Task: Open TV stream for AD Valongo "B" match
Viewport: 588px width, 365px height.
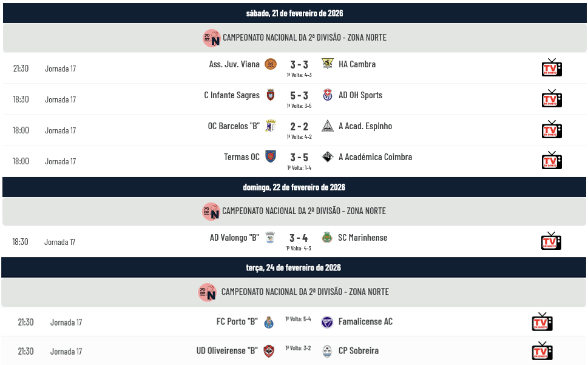Action: (x=551, y=241)
